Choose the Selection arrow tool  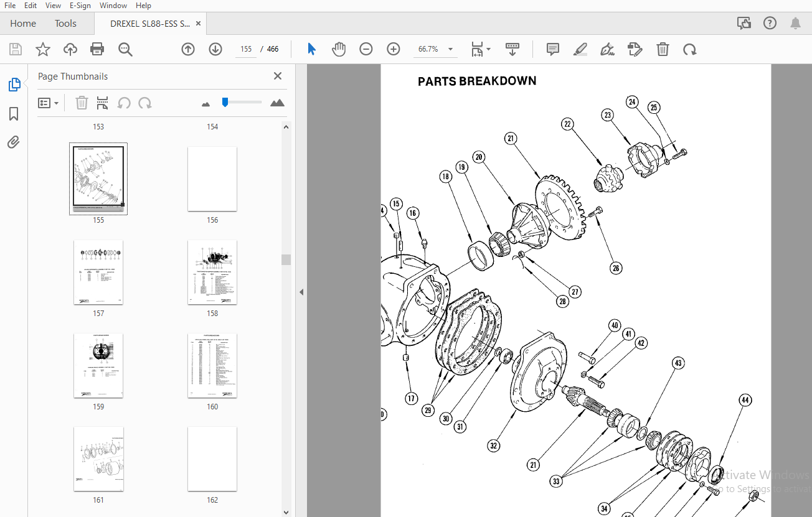(312, 49)
